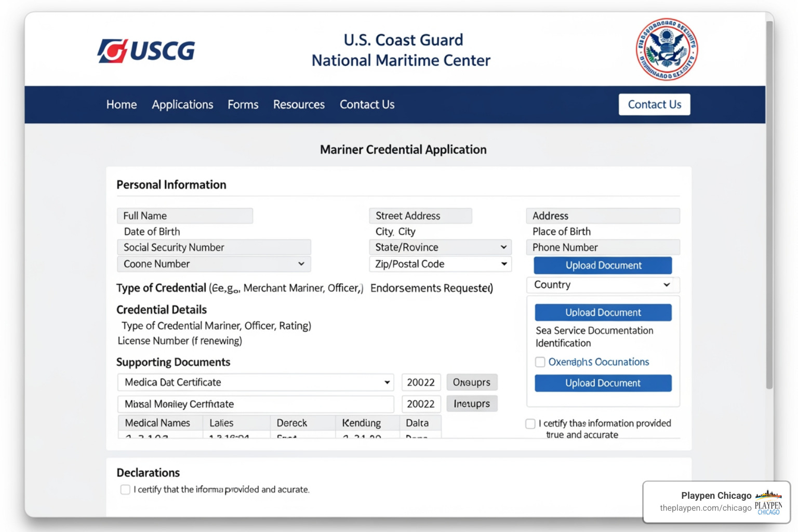
Task: Open the State/Rovince dropdown
Action: 440,247
